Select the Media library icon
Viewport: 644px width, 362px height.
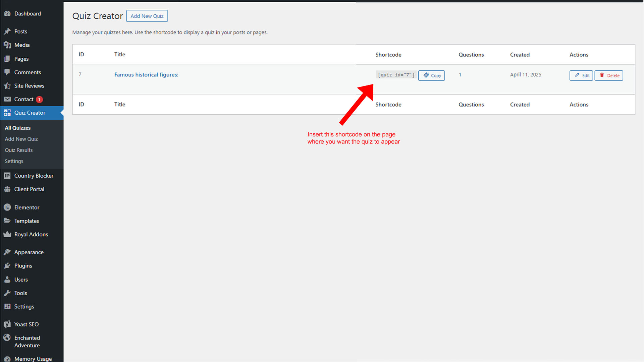tap(7, 45)
